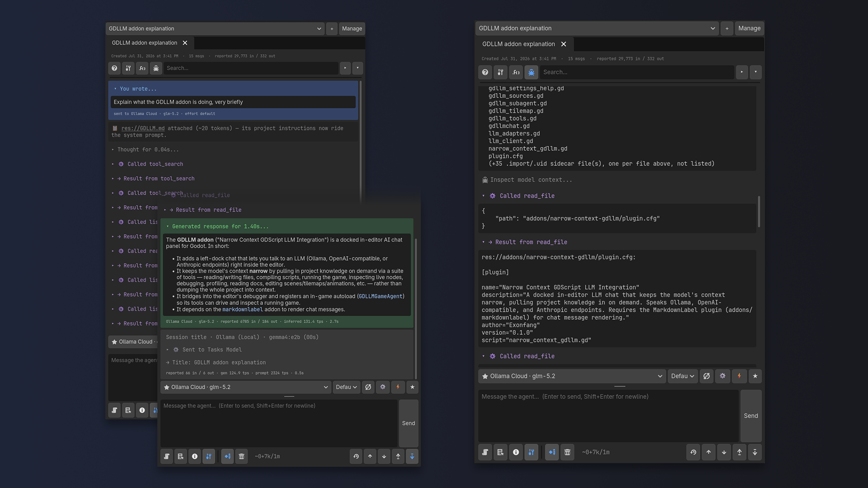
Task: Click the tools wrench icon in the left panel's top toolbar
Action: tap(128, 68)
